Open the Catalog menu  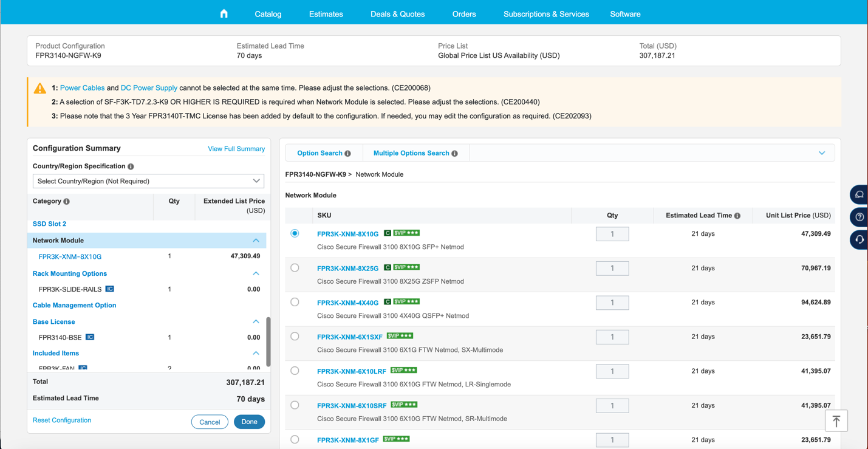(x=268, y=14)
